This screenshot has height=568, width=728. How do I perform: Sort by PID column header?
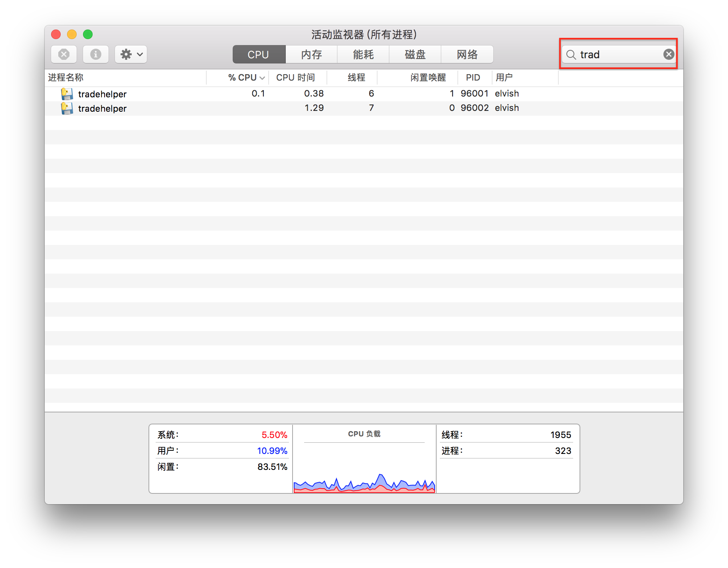475,77
